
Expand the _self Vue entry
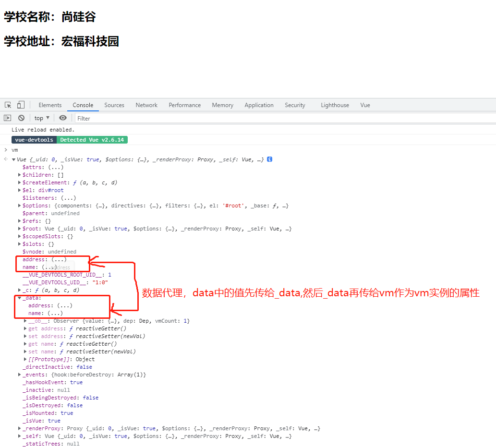(19, 436)
